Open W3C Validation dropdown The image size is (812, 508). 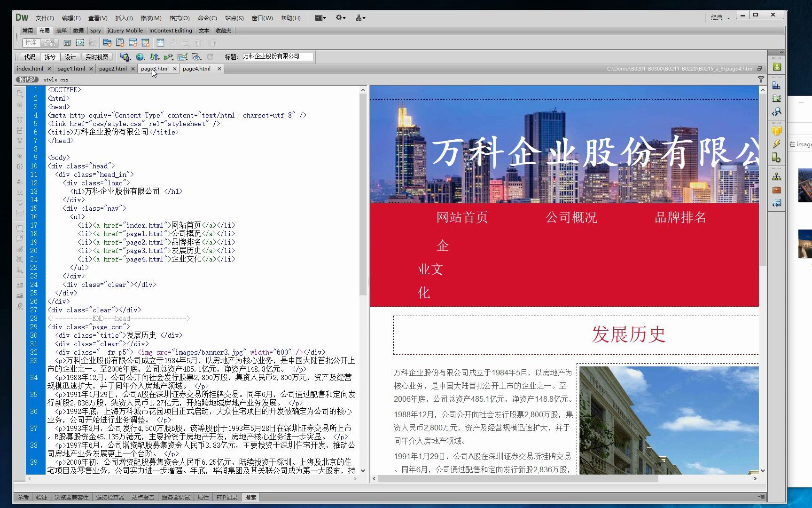[x=169, y=57]
